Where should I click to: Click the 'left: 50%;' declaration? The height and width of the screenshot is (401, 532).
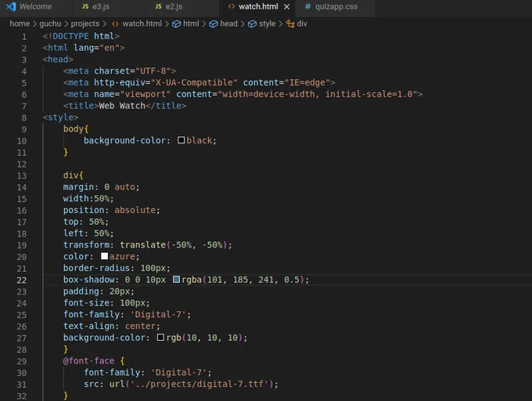click(88, 233)
